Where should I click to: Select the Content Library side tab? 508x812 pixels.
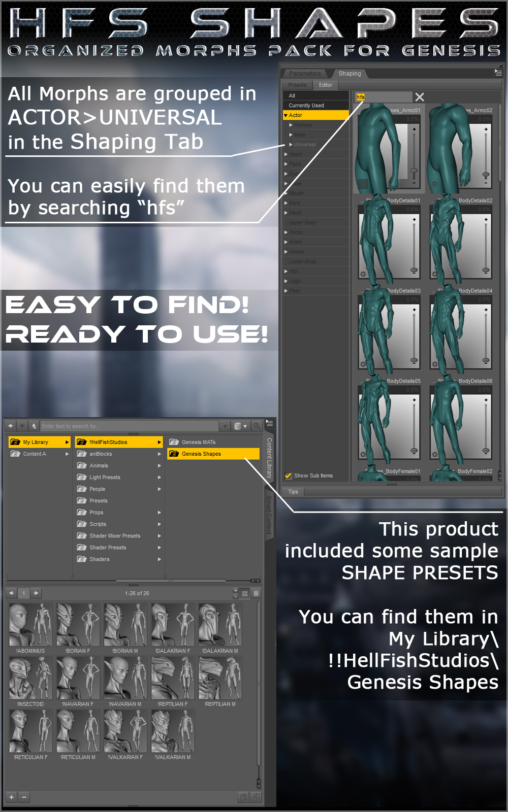tap(269, 458)
